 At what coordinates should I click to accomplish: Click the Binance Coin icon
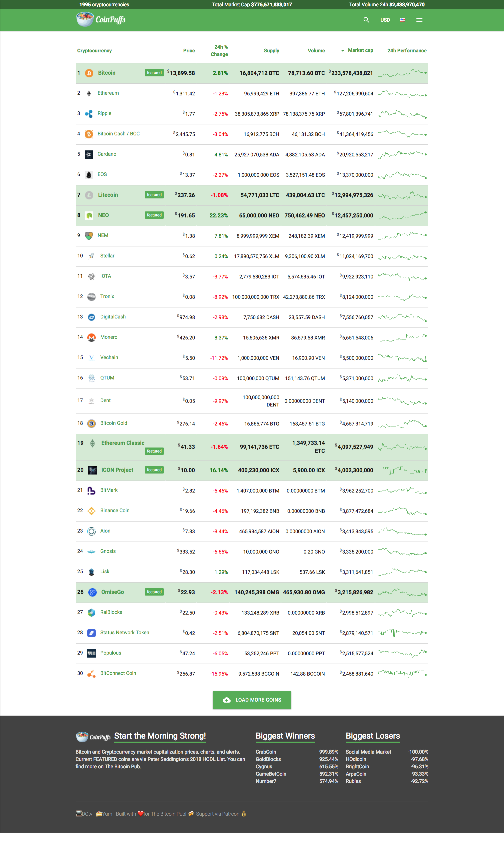click(91, 511)
